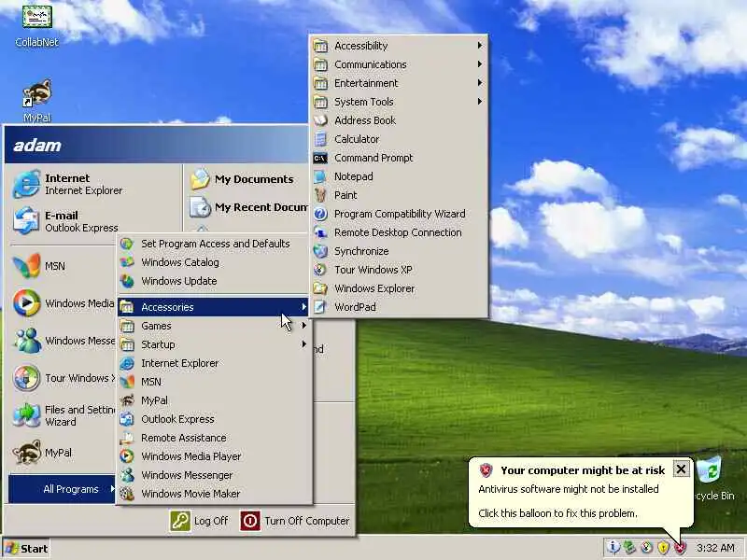Open Tour Windows XP in Accessories submenu
The width and height of the screenshot is (747, 560).
pyautogui.click(x=400, y=270)
